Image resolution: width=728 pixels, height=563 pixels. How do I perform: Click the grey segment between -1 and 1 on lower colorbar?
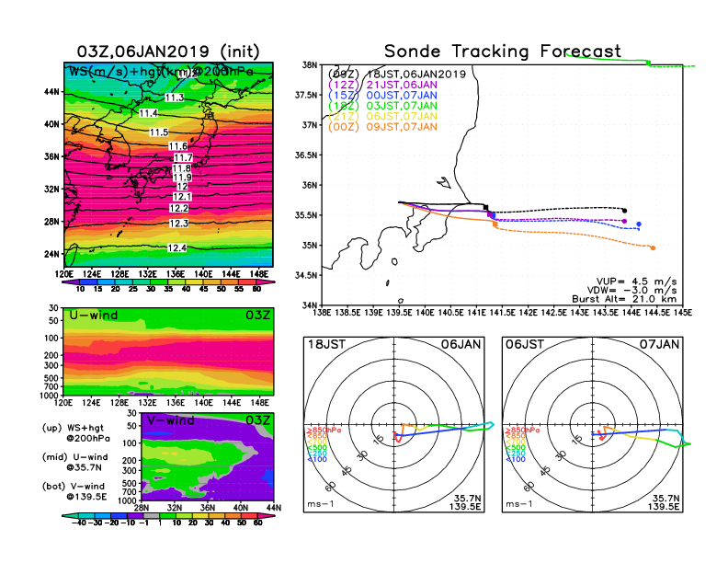[152, 515]
